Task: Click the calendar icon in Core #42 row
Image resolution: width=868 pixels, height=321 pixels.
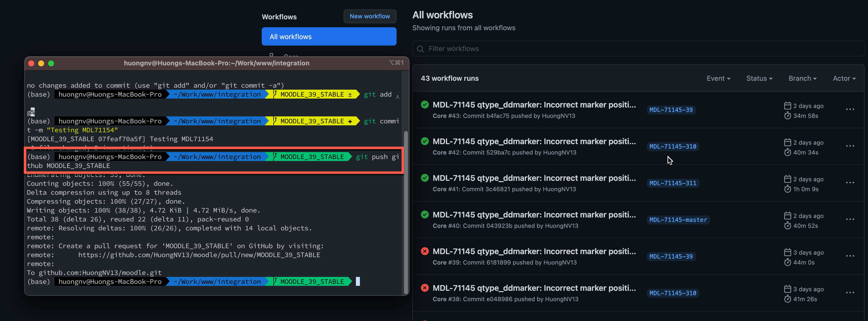Action: (787, 142)
